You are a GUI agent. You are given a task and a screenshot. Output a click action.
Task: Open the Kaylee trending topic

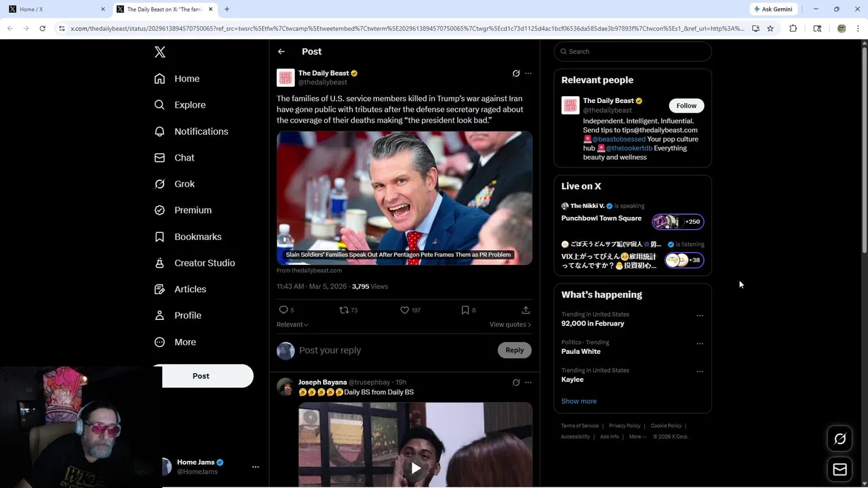[x=572, y=380]
